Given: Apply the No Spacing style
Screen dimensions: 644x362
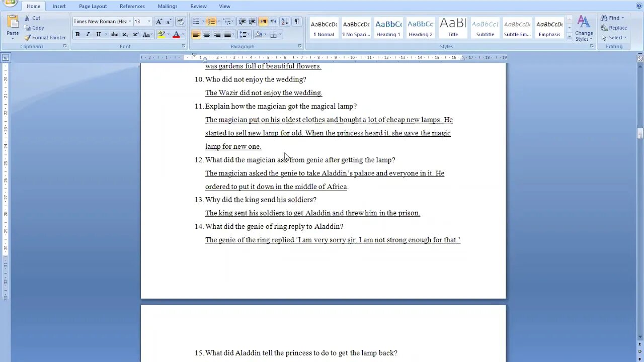Looking at the screenshot, I should point(356,28).
